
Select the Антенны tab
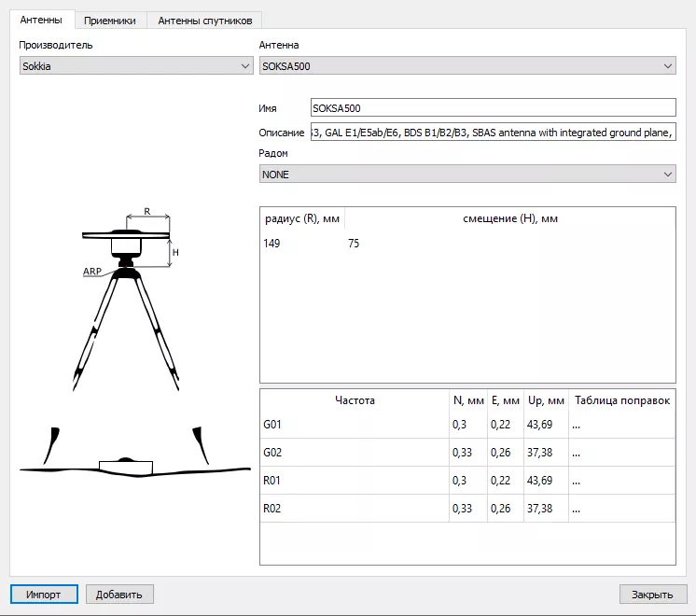(x=41, y=20)
